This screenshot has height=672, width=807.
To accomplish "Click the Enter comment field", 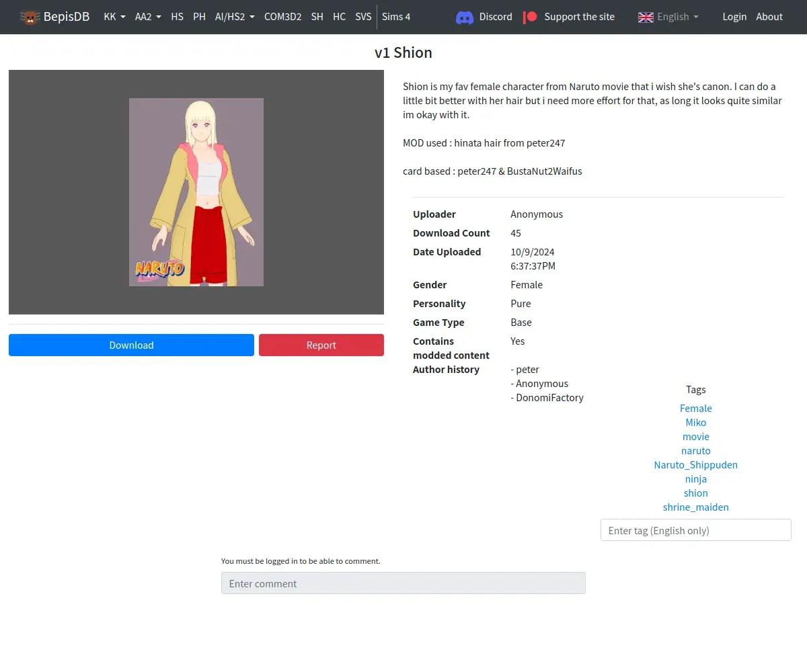I will (x=403, y=583).
